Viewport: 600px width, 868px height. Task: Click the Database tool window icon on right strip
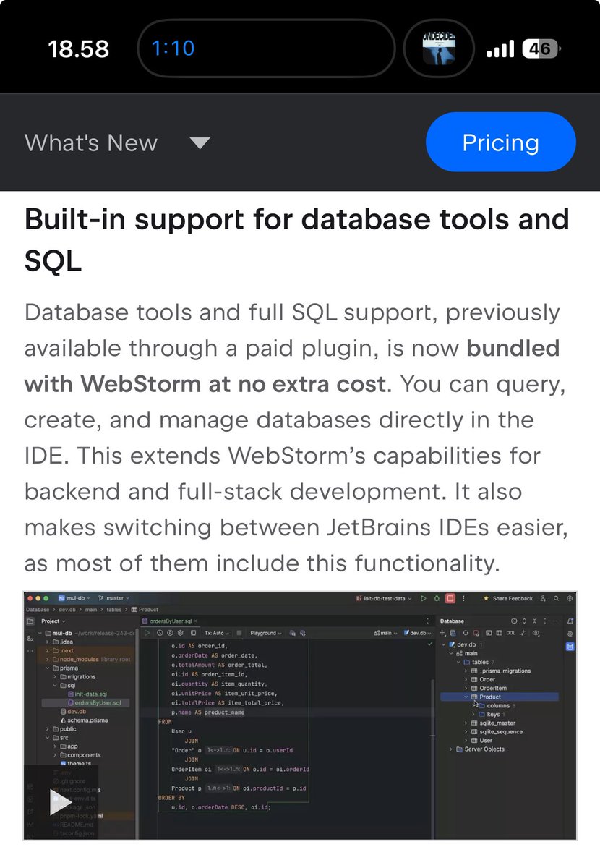point(570,645)
